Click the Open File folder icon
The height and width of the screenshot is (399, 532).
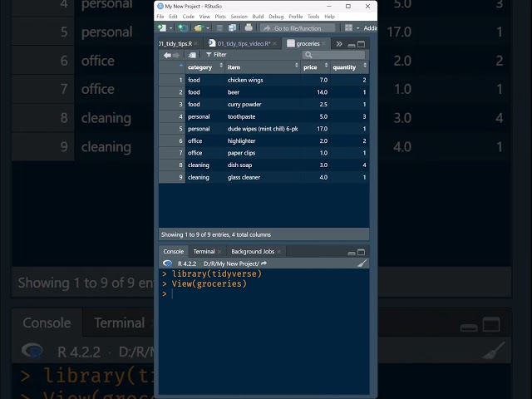click(x=198, y=27)
